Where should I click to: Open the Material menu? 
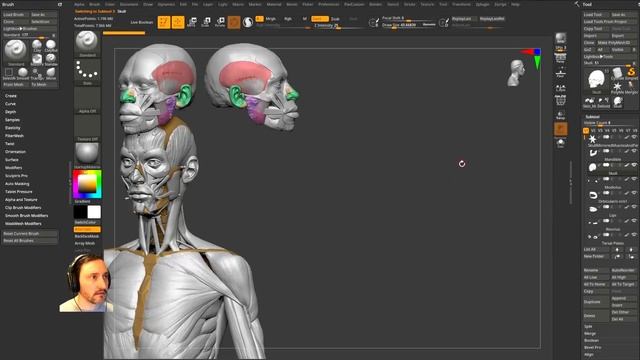click(x=274, y=4)
